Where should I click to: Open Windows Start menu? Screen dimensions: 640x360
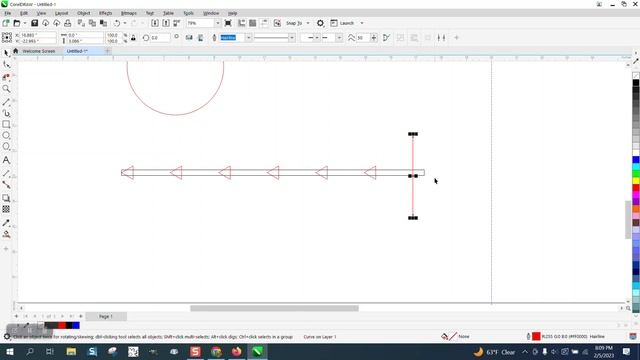click(x=9, y=351)
